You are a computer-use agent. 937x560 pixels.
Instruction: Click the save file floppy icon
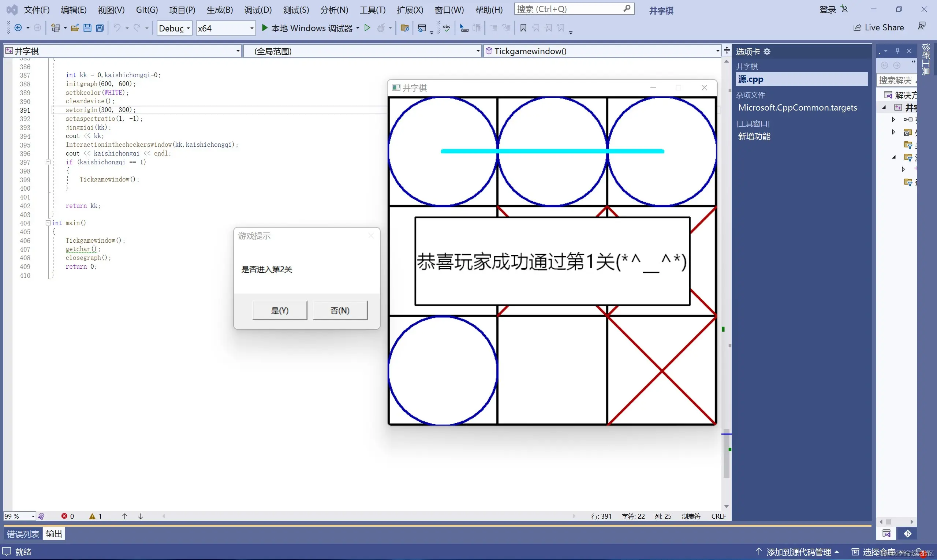(87, 28)
